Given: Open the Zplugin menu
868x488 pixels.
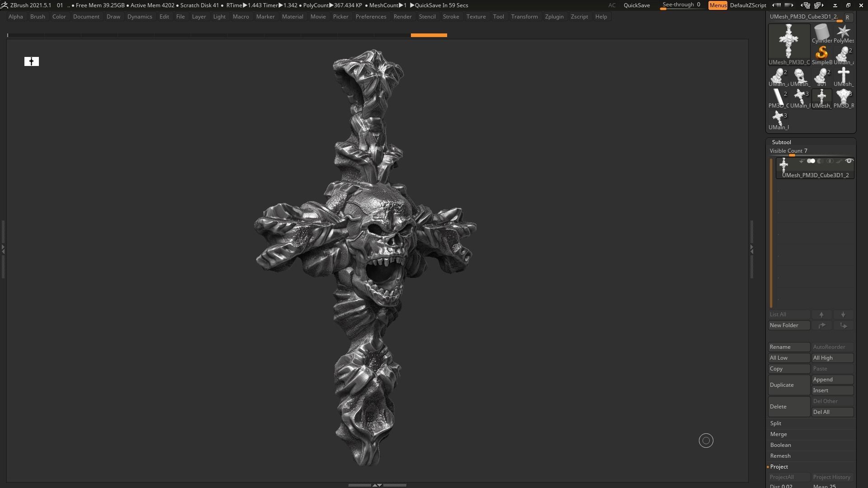Looking at the screenshot, I should pos(554,17).
